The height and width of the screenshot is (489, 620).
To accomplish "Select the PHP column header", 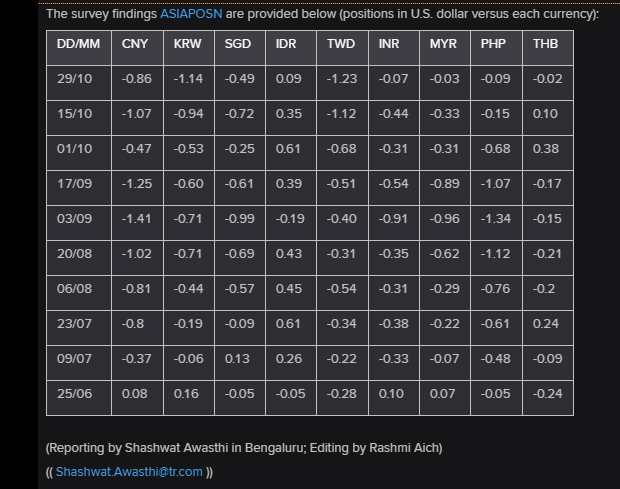I will tap(494, 45).
